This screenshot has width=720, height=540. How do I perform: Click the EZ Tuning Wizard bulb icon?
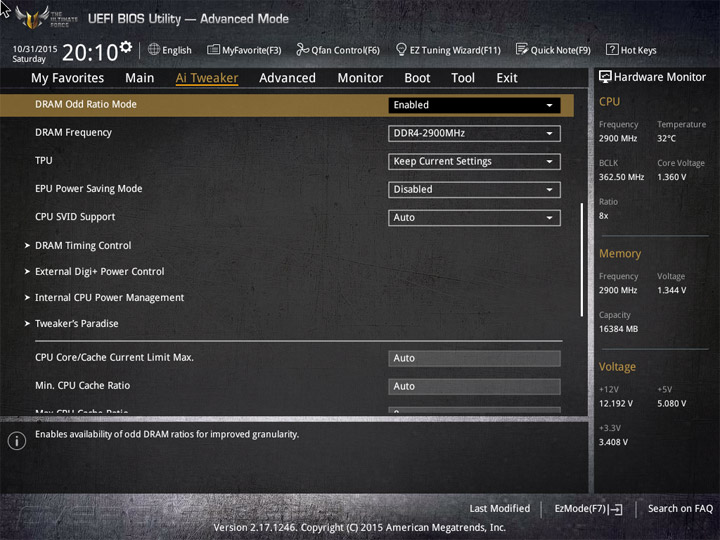(x=401, y=49)
